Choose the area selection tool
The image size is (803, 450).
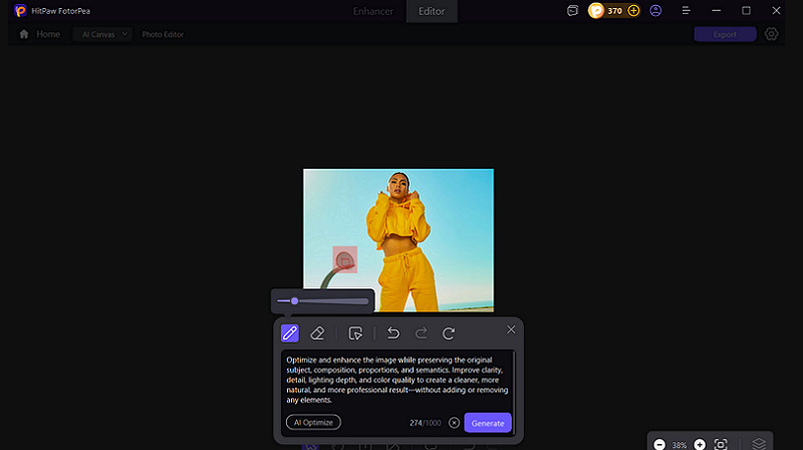(x=355, y=333)
